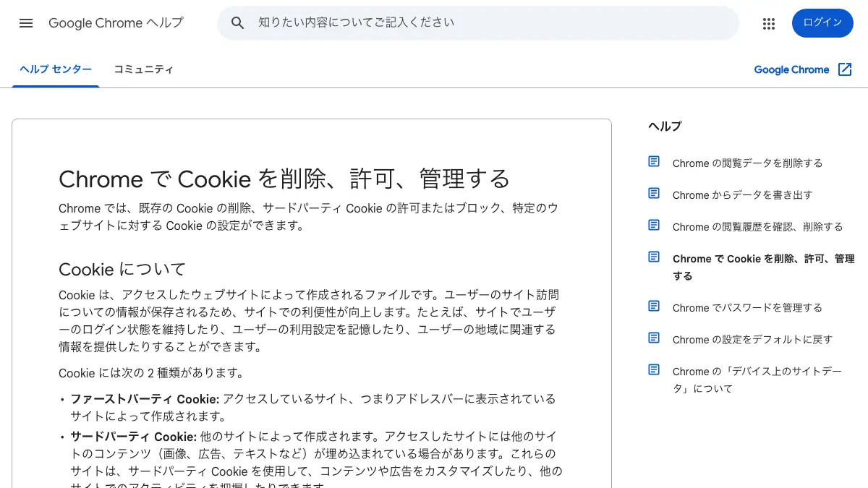868x488 pixels.
Task: Click the Google Chrome ヘルプ title
Action: point(116,23)
